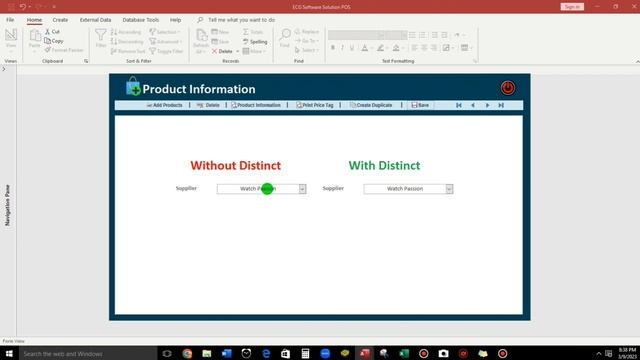This screenshot has height=360, width=640.
Task: Click the font color button
Action: [x=364, y=48]
